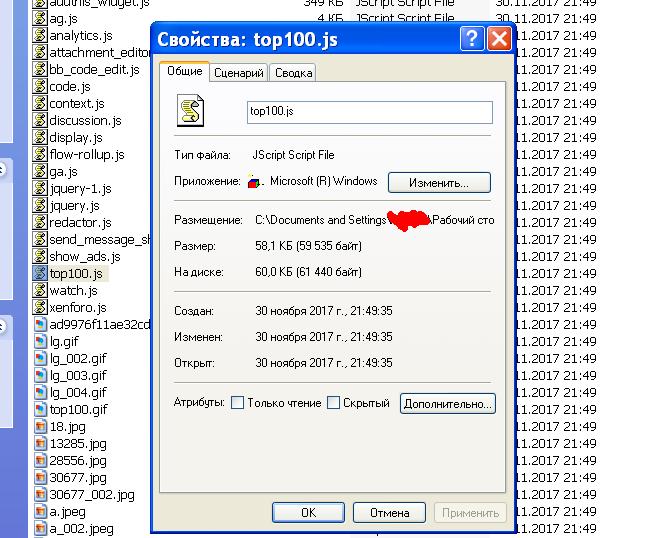Click the 'Дополнительно...' attributes button
Image resolution: width=646 pixels, height=538 pixels.
pyautogui.click(x=447, y=404)
